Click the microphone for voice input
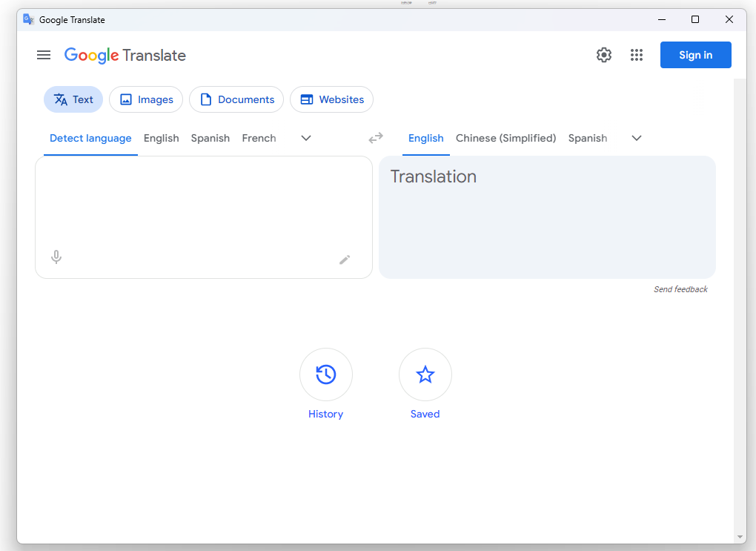This screenshot has width=756, height=551. pos(56,257)
